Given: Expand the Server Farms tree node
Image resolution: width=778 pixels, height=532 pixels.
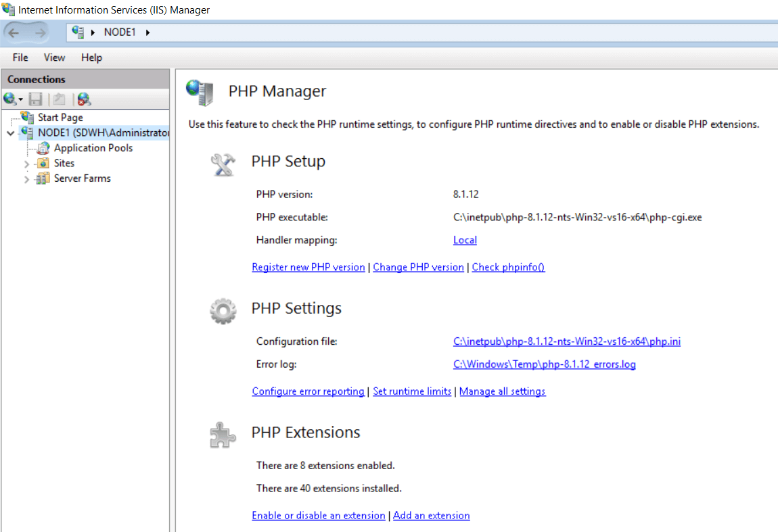Looking at the screenshot, I should [26, 179].
